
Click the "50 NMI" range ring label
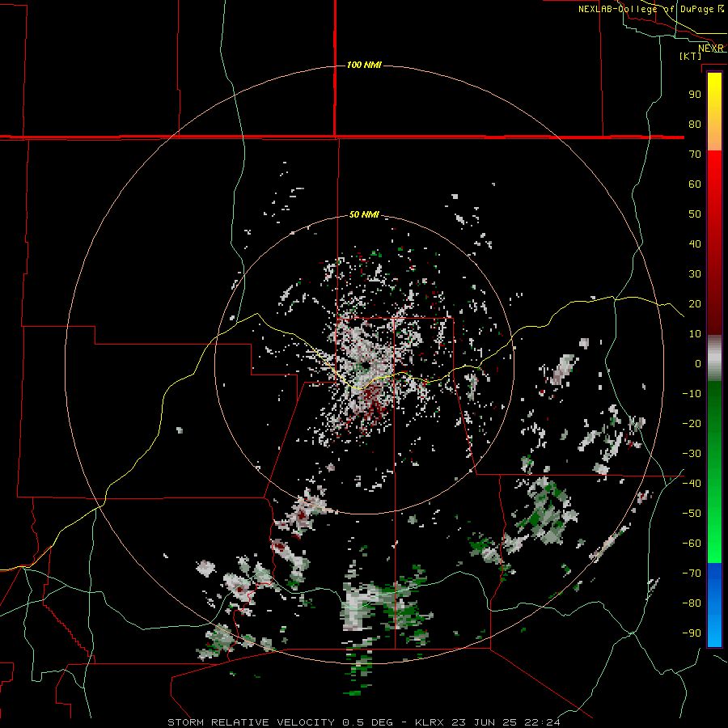(x=364, y=214)
